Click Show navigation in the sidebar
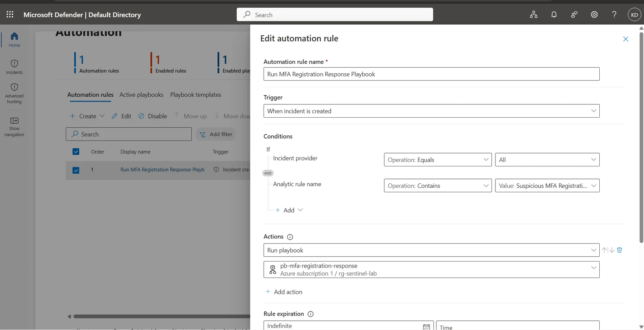This screenshot has height=330, width=644. click(x=14, y=127)
